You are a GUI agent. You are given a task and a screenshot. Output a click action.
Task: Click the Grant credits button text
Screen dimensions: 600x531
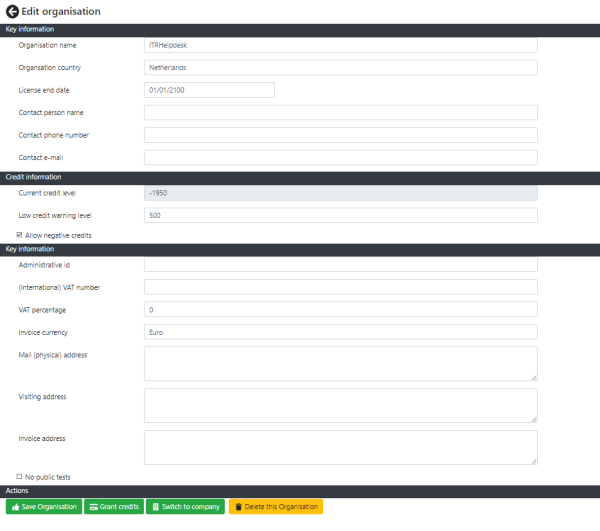pyautogui.click(x=119, y=507)
